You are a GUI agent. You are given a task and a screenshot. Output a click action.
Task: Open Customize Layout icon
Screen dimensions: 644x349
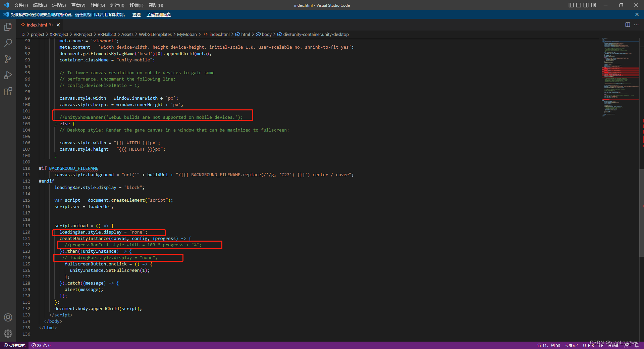tap(594, 5)
